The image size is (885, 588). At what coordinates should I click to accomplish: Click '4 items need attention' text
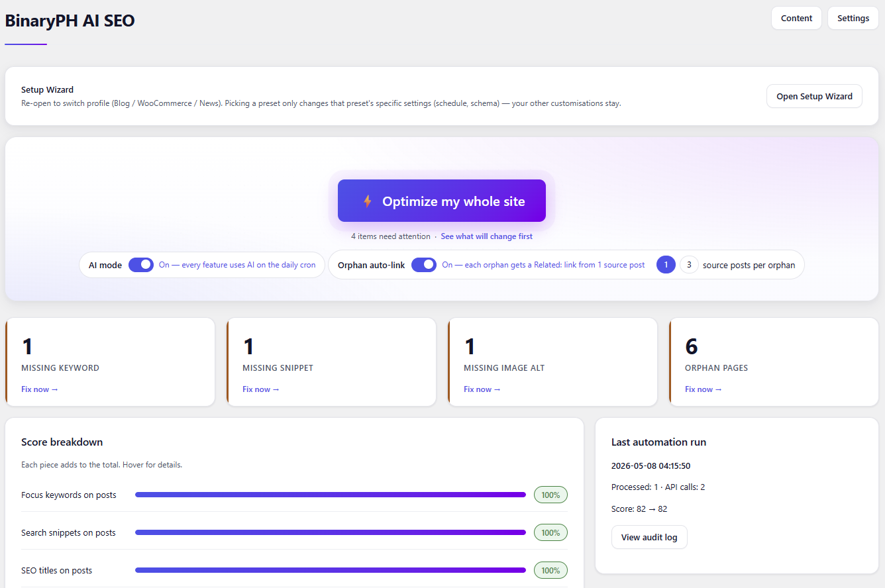391,236
